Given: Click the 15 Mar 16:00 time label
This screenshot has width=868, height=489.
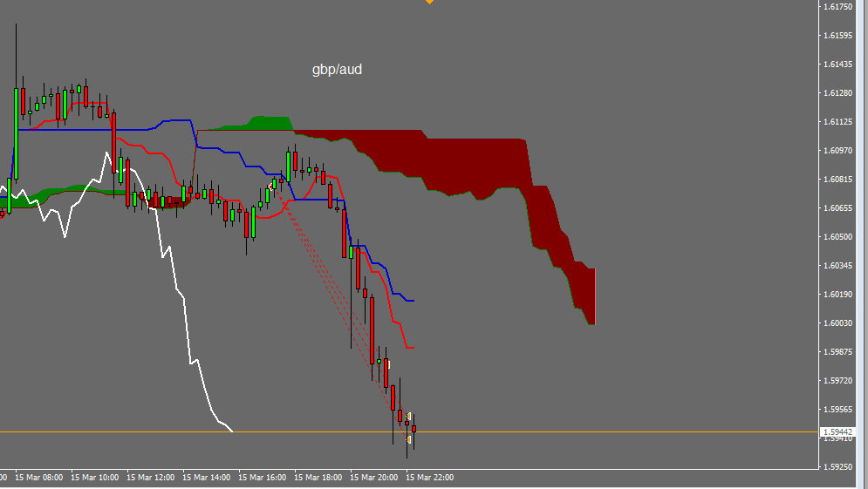Looking at the screenshot, I should pos(262,478).
